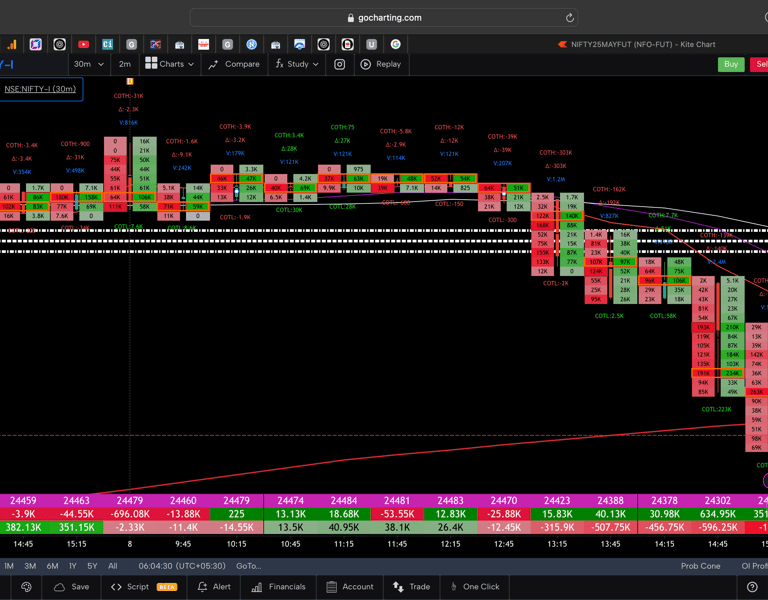
Task: Select the 1Y range tab
Action: point(72,566)
